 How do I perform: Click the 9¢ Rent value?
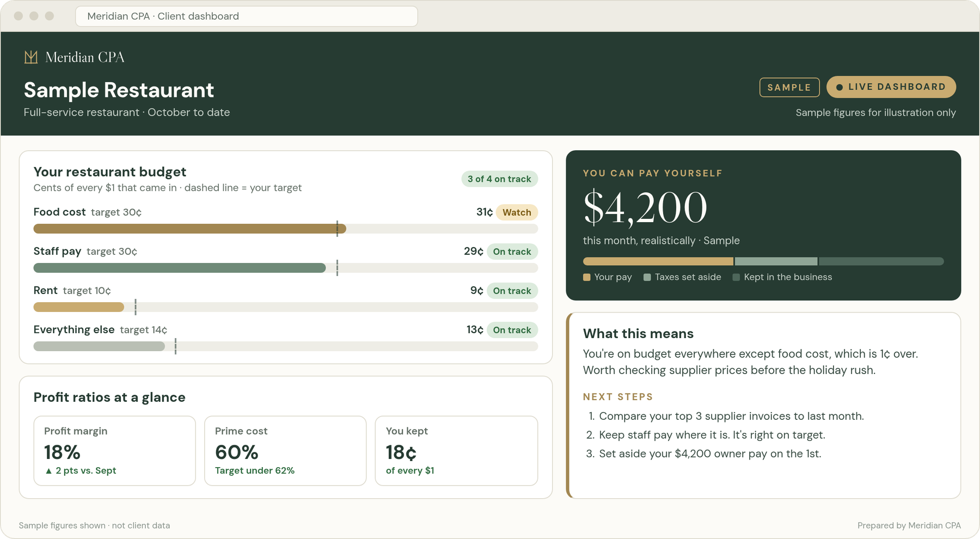(x=477, y=291)
